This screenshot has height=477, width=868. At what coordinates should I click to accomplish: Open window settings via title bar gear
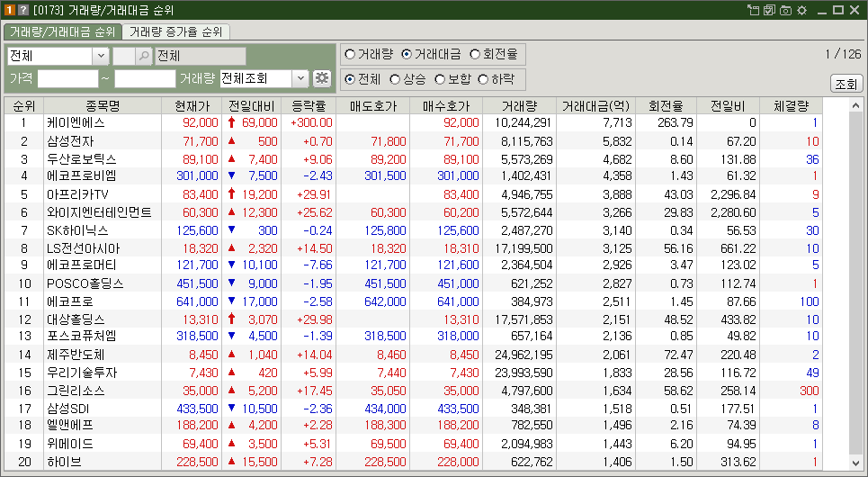pos(801,10)
